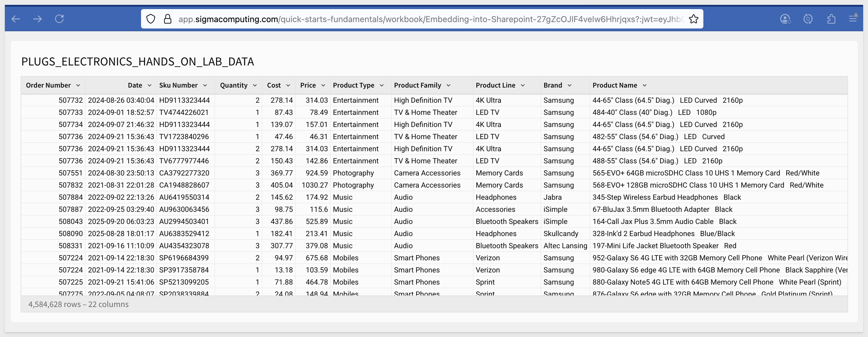Click the browser back arrow
Screen dimensions: 868x337
(16, 19)
